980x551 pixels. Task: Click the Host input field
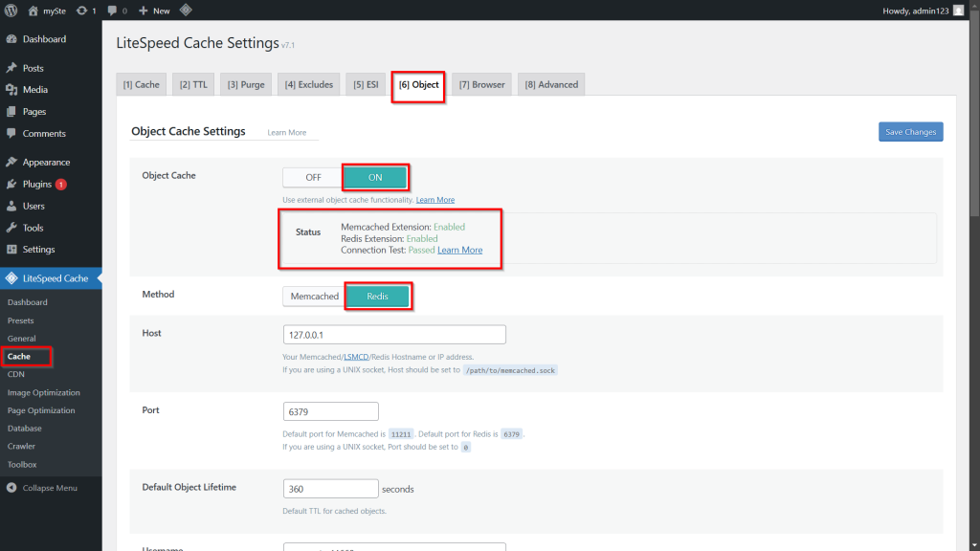click(394, 335)
